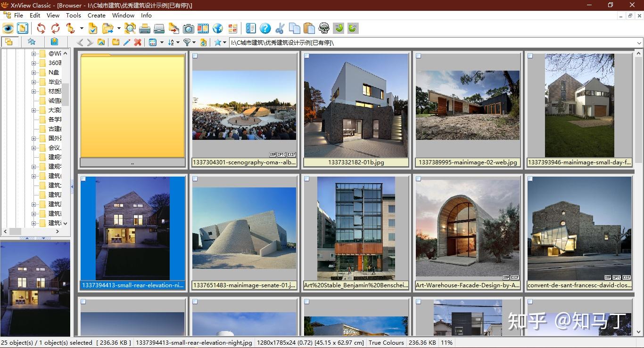Screen dimensions: 644x348
Task: Click the Capture camera icon
Action: 189,28
